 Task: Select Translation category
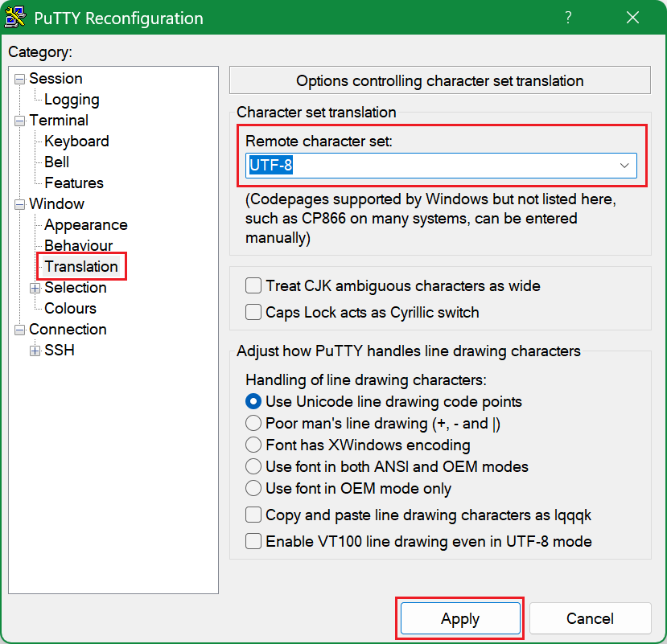(81, 267)
